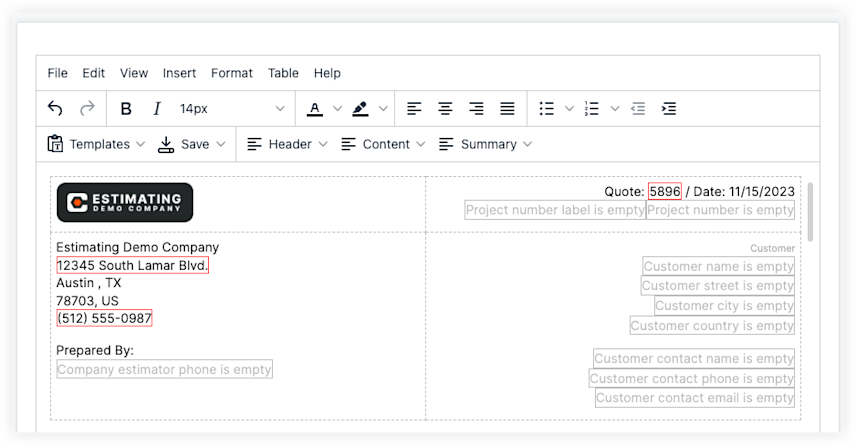Open the Edit menu

point(93,73)
